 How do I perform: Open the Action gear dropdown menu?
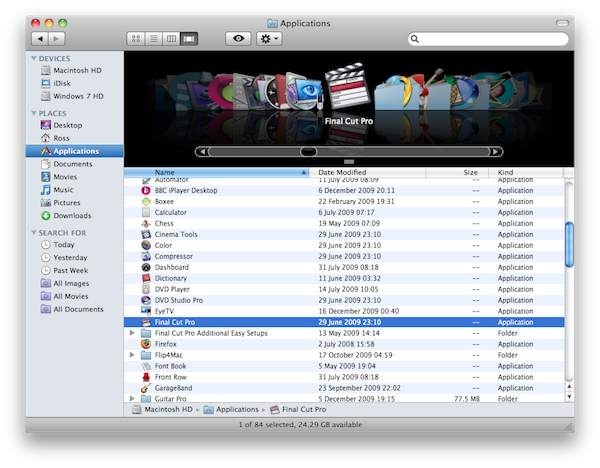[269, 39]
